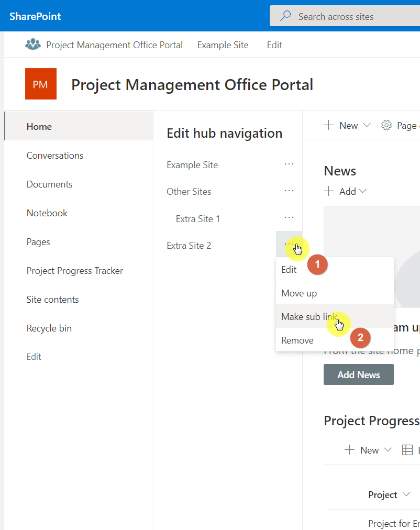Expand the Project Progress New chevron
Image resolution: width=420 pixels, height=530 pixels.
coord(388,450)
